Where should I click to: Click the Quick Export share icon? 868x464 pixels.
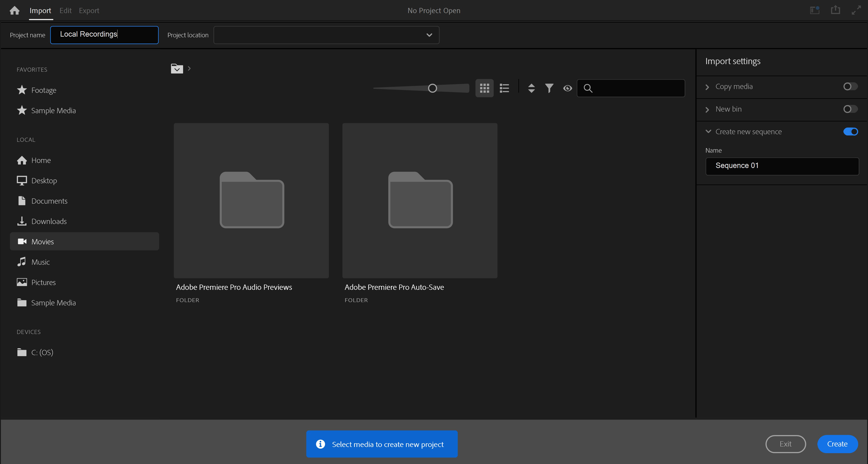(835, 10)
